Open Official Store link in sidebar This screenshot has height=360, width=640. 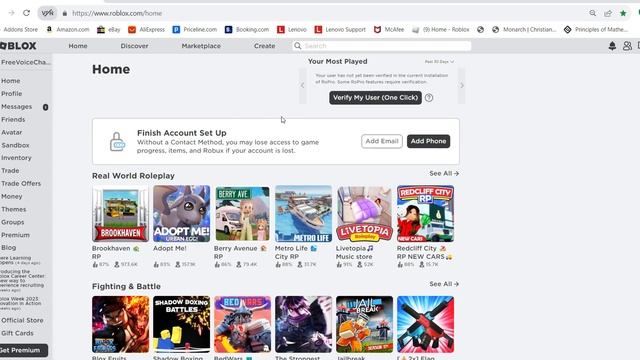pos(22,320)
